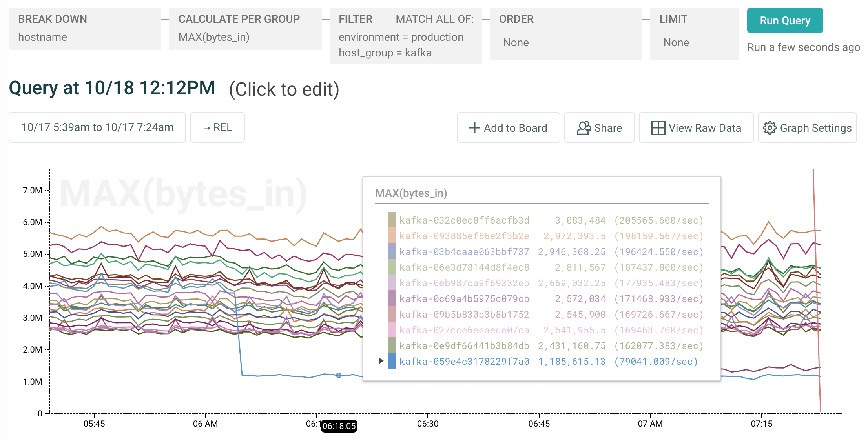Click the people icon on Share button
The image size is (868, 440).
(x=584, y=128)
